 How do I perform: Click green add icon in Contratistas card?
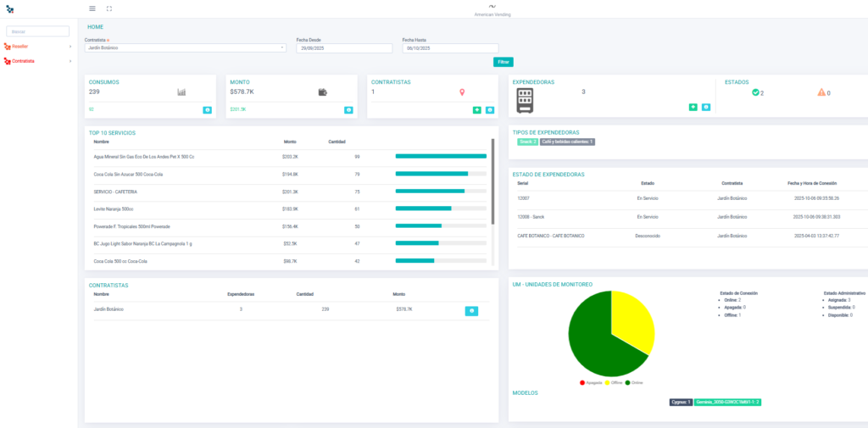point(477,110)
